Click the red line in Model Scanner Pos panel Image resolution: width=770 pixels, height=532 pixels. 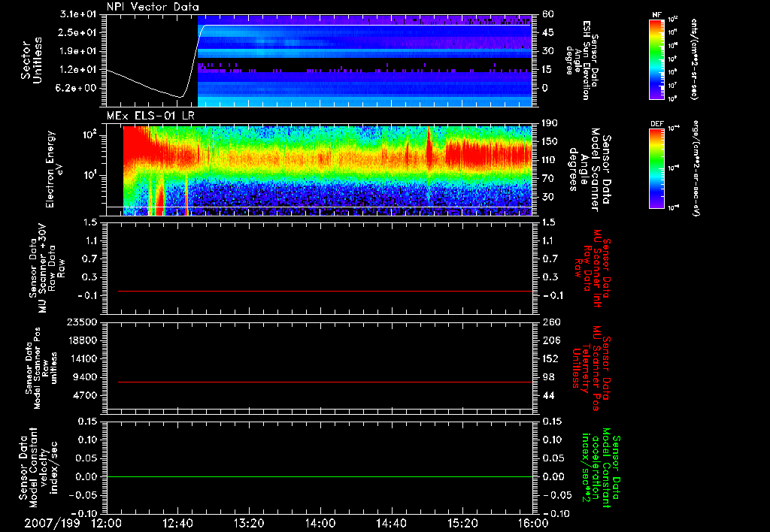[325, 382]
